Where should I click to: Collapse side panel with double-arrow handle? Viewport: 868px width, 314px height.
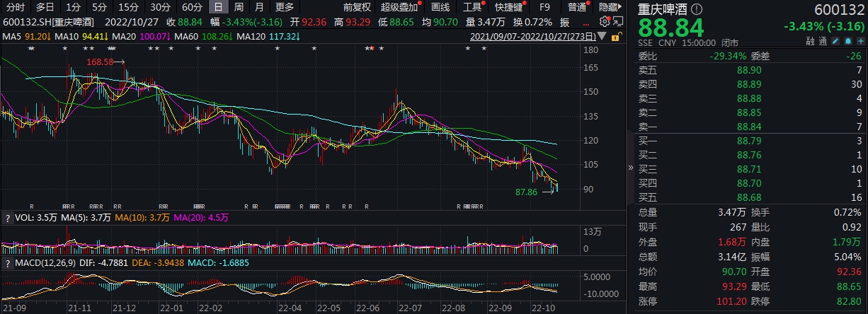[631, 168]
